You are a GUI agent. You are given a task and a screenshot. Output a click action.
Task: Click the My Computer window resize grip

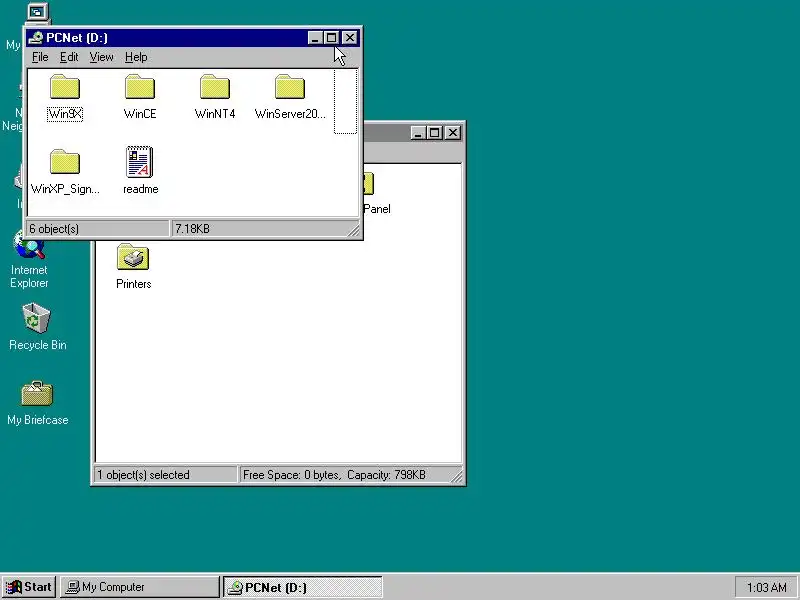coord(457,476)
